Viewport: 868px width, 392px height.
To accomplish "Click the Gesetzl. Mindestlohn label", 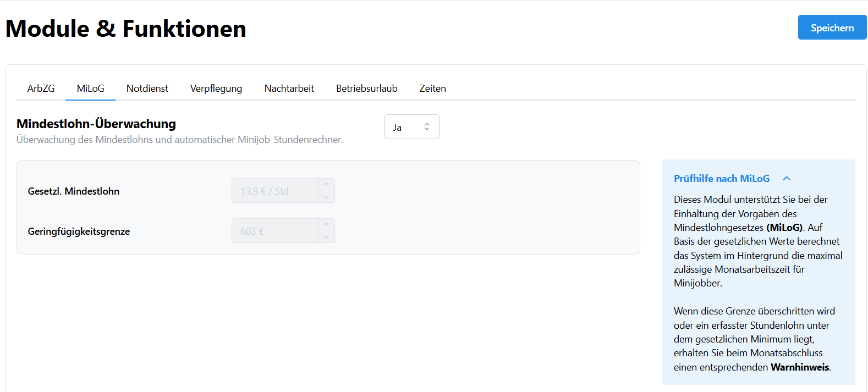I will coord(74,191).
